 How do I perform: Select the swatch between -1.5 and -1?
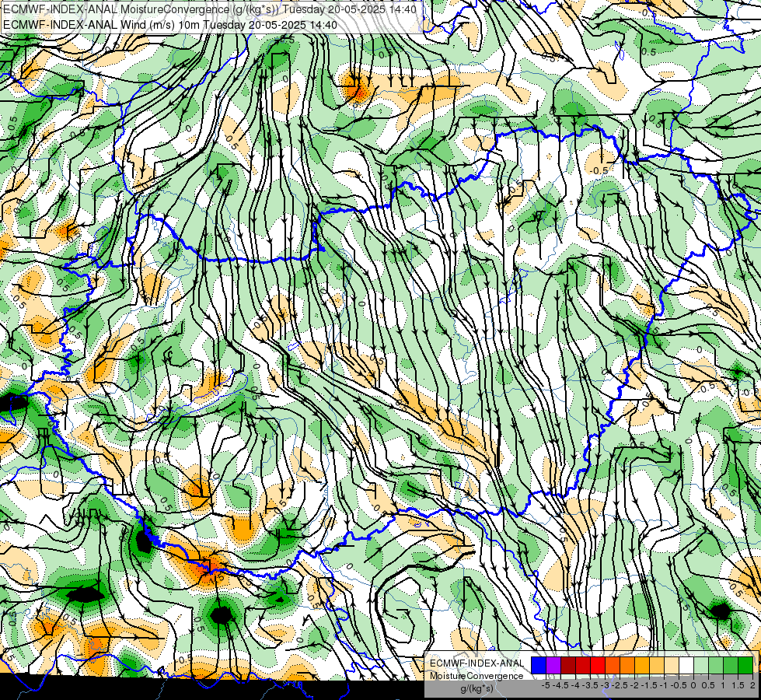(657, 665)
